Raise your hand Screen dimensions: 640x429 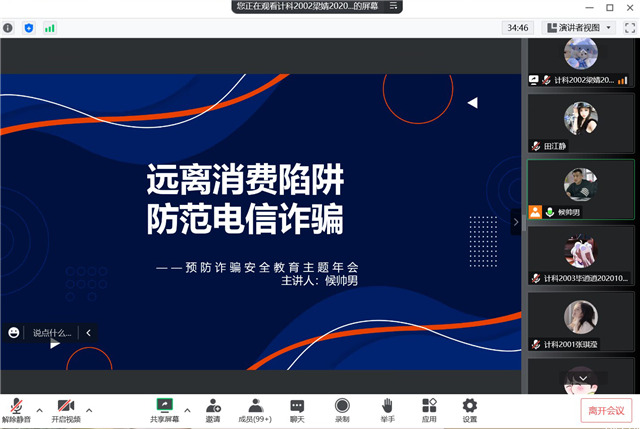[x=387, y=410]
